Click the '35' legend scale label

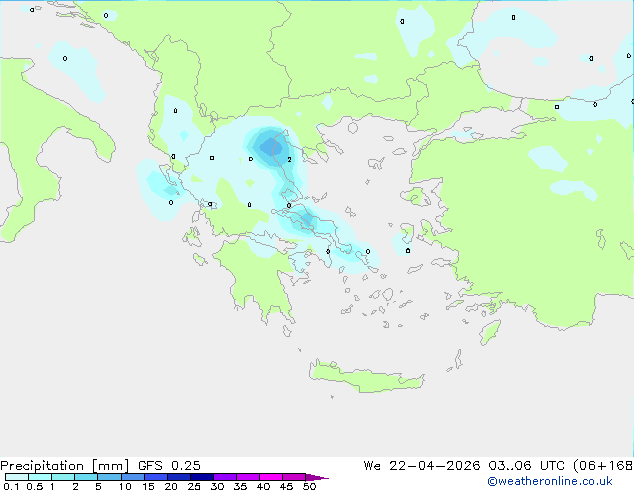click(x=240, y=486)
